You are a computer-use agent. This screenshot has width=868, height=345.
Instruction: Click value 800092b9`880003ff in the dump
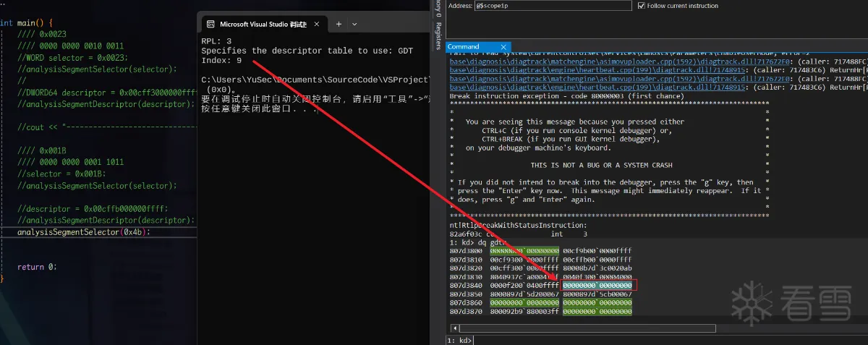pyautogui.click(x=524, y=312)
